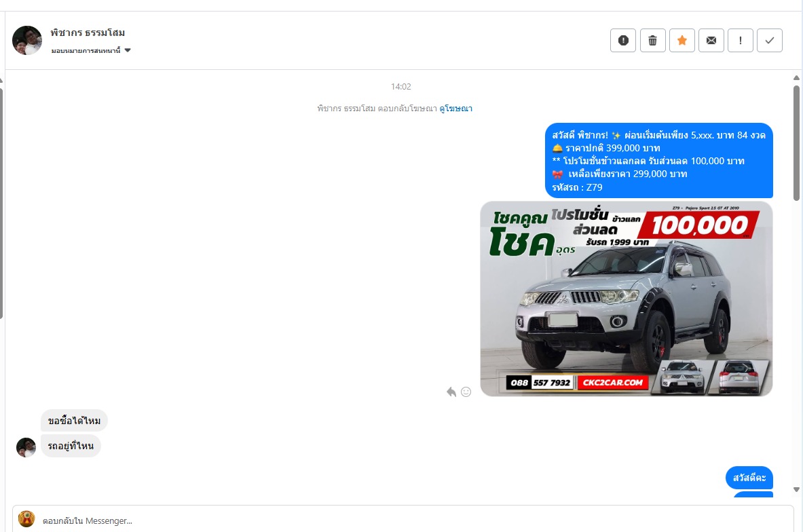Click the reply arrow icon beside car image
The width and height of the screenshot is (803, 532).
[451, 392]
